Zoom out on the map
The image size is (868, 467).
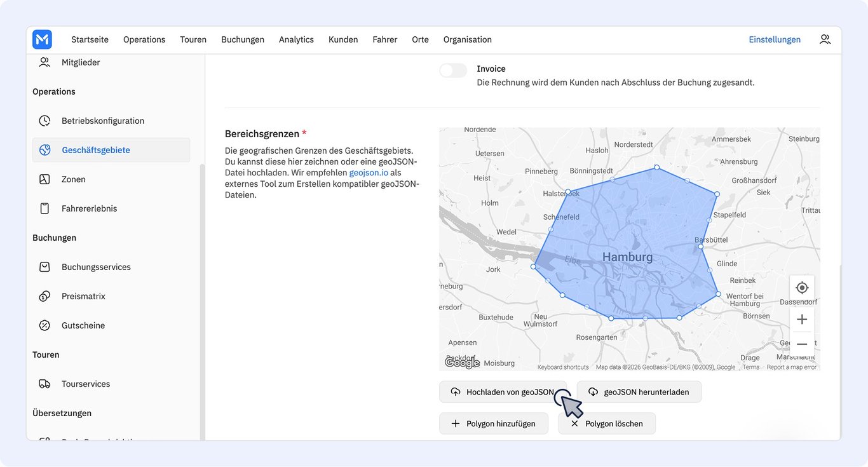(x=802, y=344)
